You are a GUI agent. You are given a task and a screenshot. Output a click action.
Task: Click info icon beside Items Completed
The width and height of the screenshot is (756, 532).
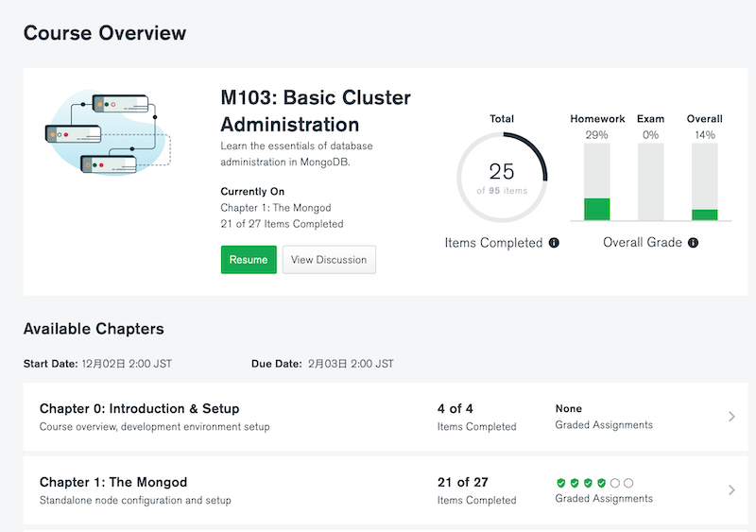554,243
